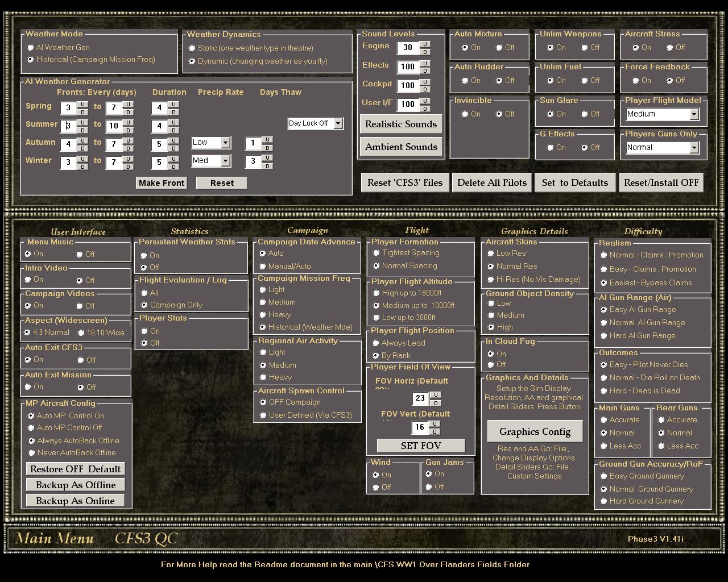Image resolution: width=728 pixels, height=582 pixels.
Task: Decrease Effects sound level with D
Action: pos(424,70)
